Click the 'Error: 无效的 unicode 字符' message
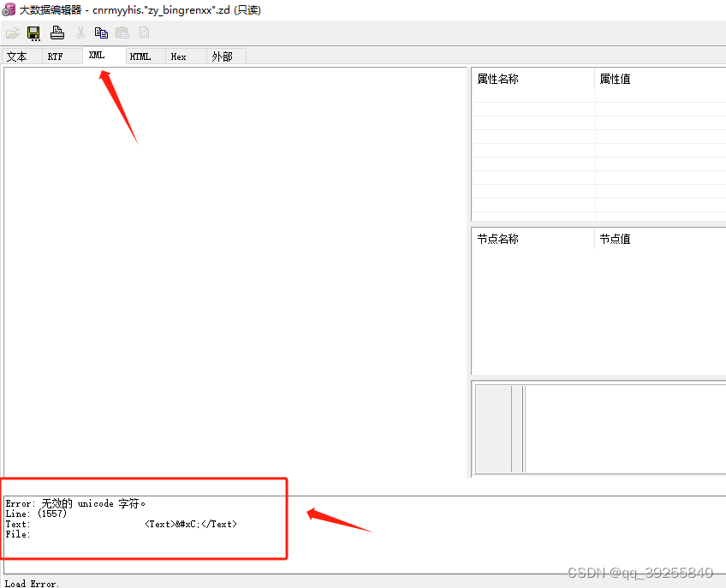 click(75, 503)
